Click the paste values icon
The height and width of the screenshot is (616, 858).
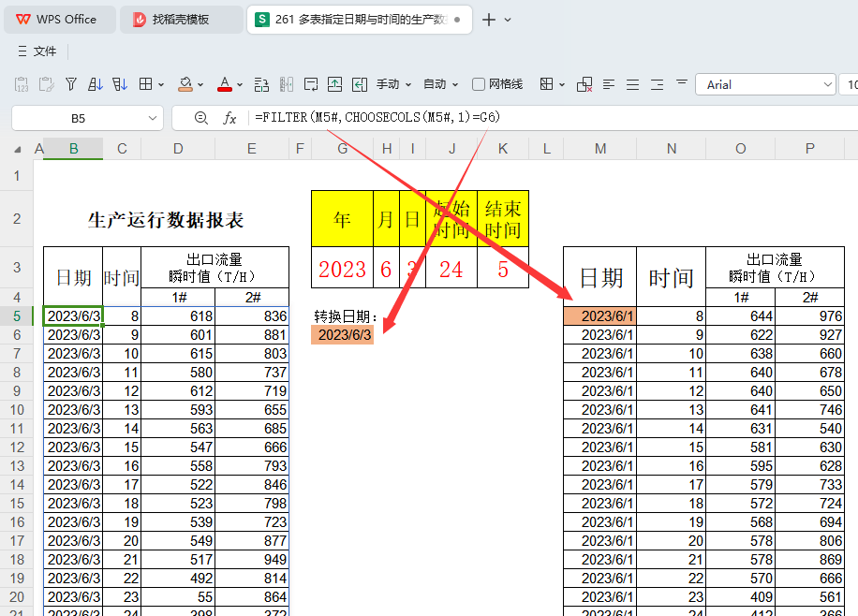tap(22, 84)
